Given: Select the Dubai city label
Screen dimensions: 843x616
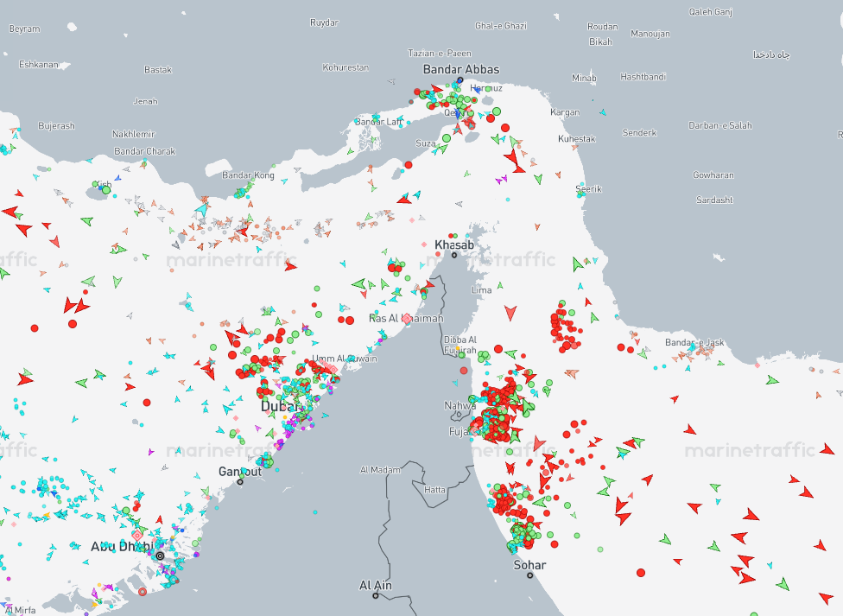Looking at the screenshot, I should tap(282, 406).
